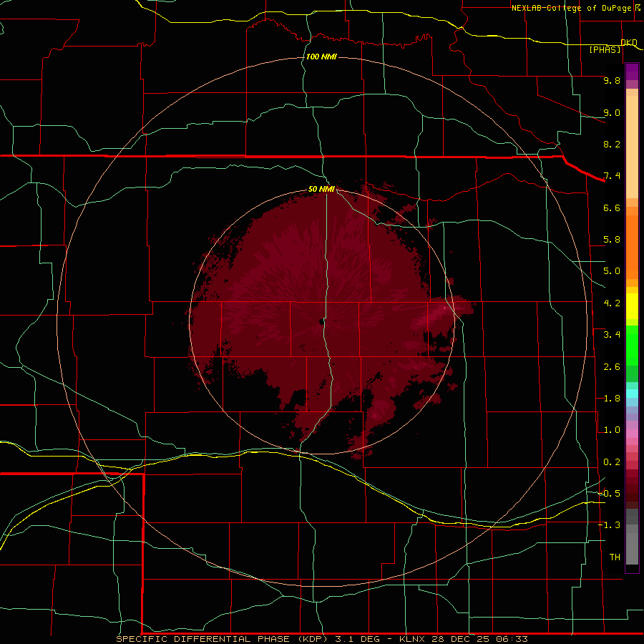Click the 50 NMI range ring label
644x644 pixels.
point(321,189)
